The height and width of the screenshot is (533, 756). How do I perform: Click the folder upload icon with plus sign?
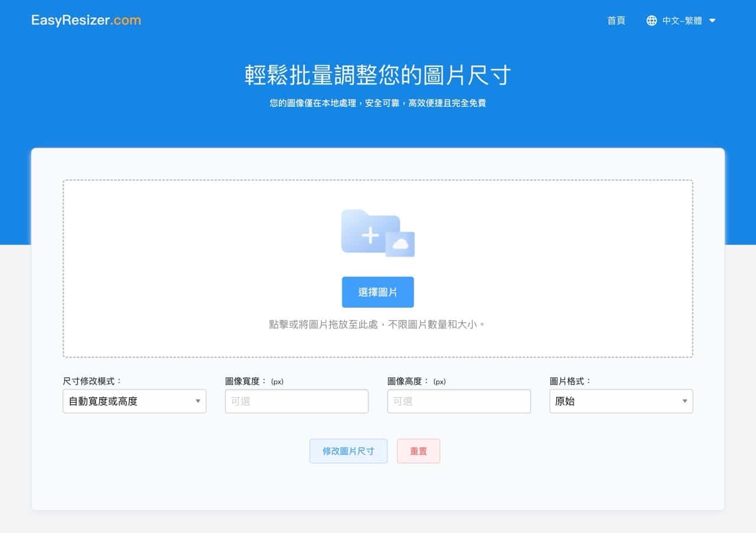pyautogui.click(x=370, y=232)
